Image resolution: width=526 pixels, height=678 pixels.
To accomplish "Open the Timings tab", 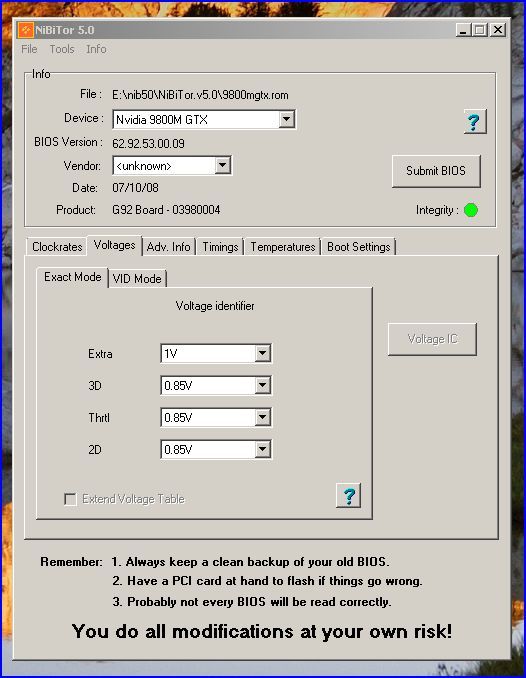I will (220, 247).
